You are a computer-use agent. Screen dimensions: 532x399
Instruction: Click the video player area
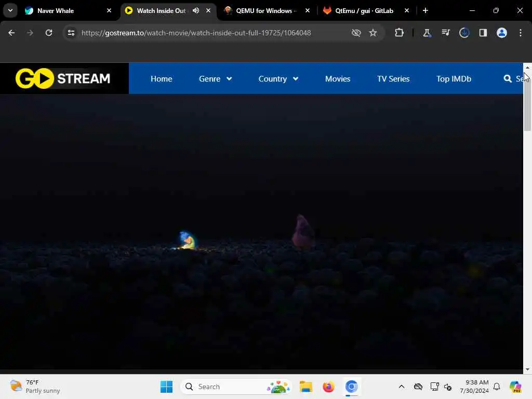click(261, 231)
